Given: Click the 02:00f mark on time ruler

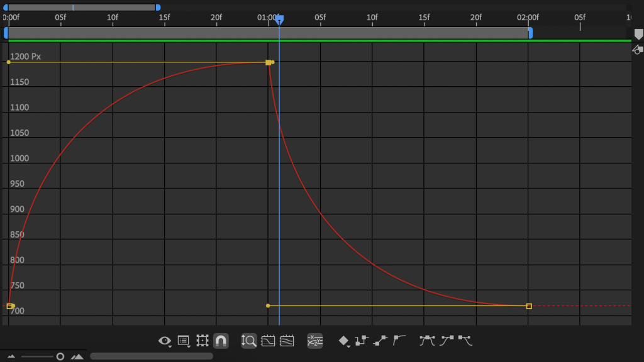Looking at the screenshot, I should click(528, 18).
